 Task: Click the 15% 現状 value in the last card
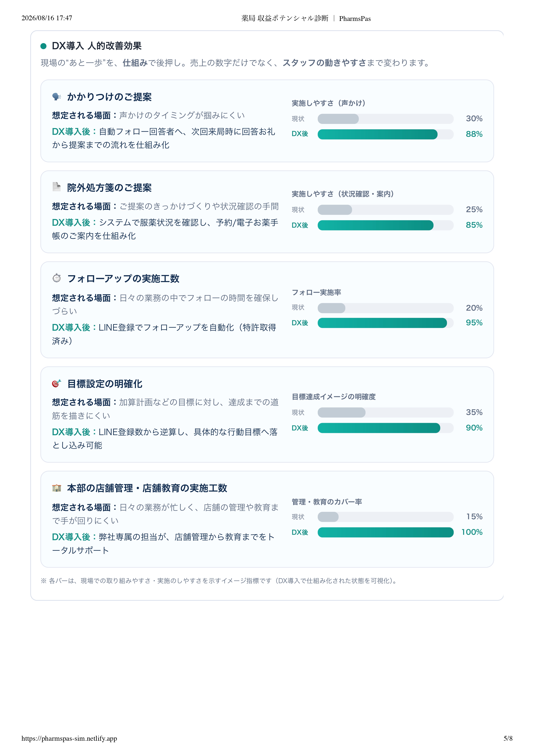474,517
